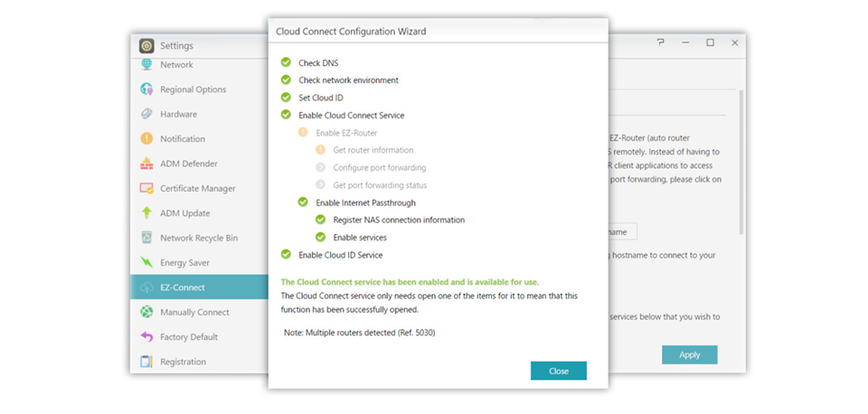The width and height of the screenshot is (868, 414).
Task: Open ADM Update page
Action: coord(184,213)
